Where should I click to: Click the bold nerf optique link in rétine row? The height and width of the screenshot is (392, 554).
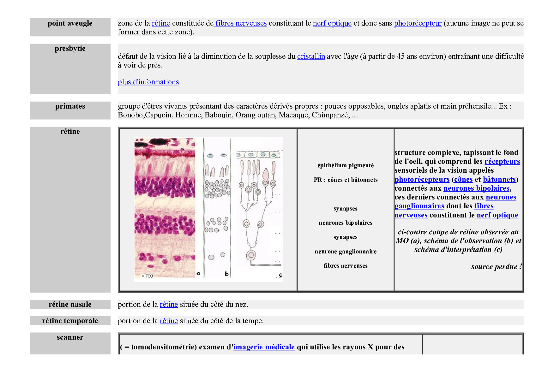coord(497,215)
